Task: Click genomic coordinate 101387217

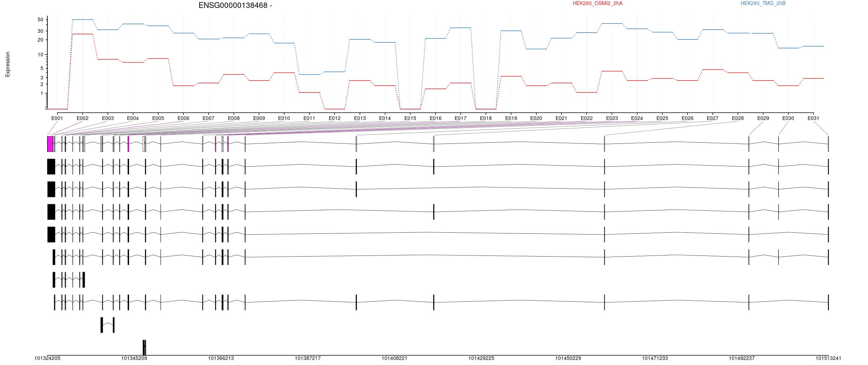Action: click(308, 358)
